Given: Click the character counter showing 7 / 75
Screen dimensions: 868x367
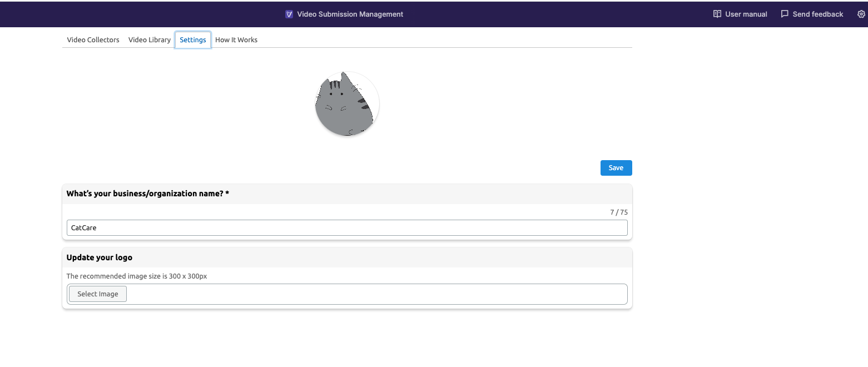Looking at the screenshot, I should point(618,212).
